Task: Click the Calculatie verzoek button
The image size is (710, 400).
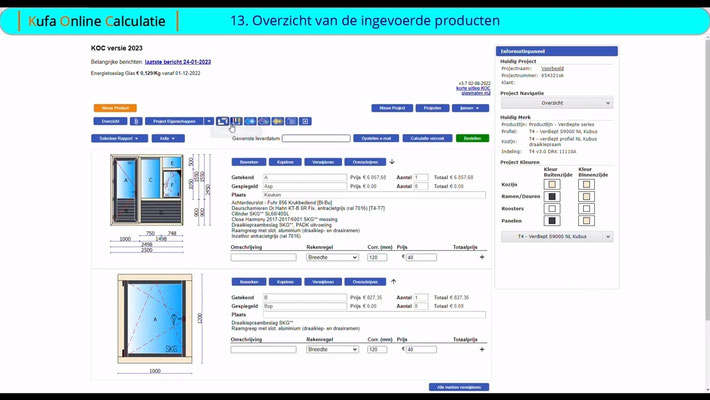Action: point(427,139)
